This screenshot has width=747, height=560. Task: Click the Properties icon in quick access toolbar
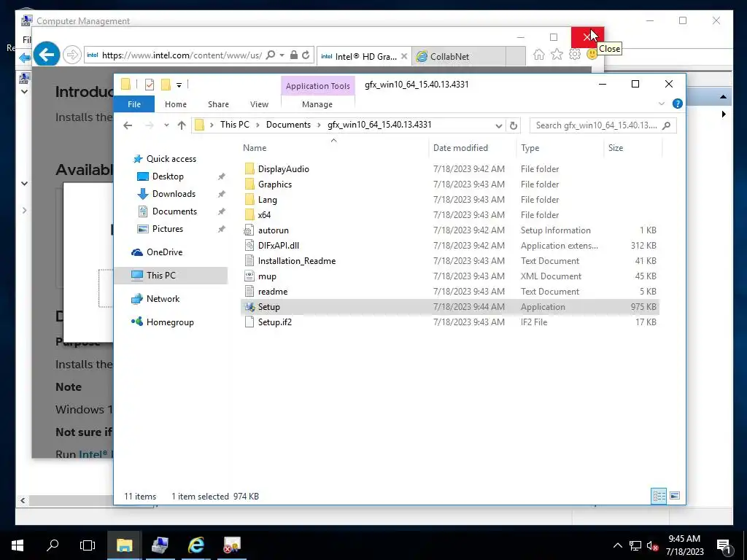coord(149,85)
